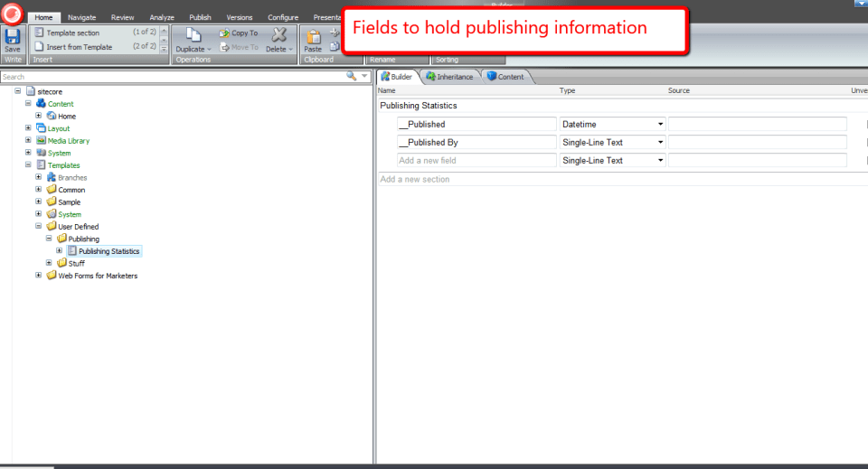The height and width of the screenshot is (469, 868).
Task: Click the tree Search input box
Action: click(173, 77)
